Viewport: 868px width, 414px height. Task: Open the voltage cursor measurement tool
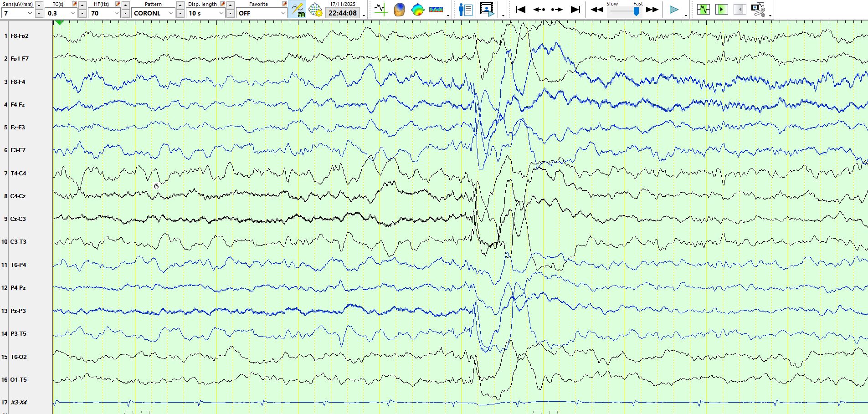coord(381,10)
